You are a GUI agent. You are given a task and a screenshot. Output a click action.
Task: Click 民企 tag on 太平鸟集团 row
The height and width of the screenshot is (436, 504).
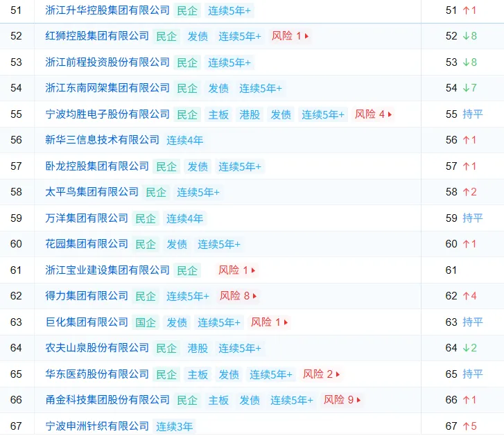point(156,192)
